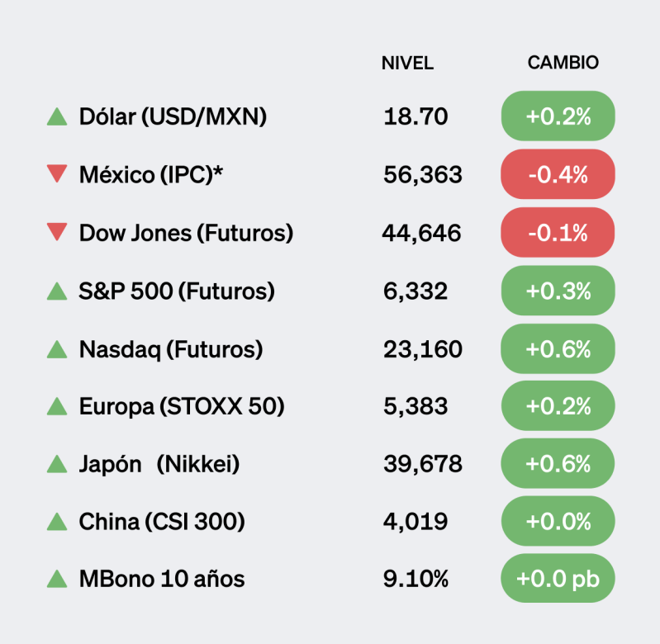
Task: Click the green up arrow beside Dólar (USD/MXN)
Action: point(57,117)
